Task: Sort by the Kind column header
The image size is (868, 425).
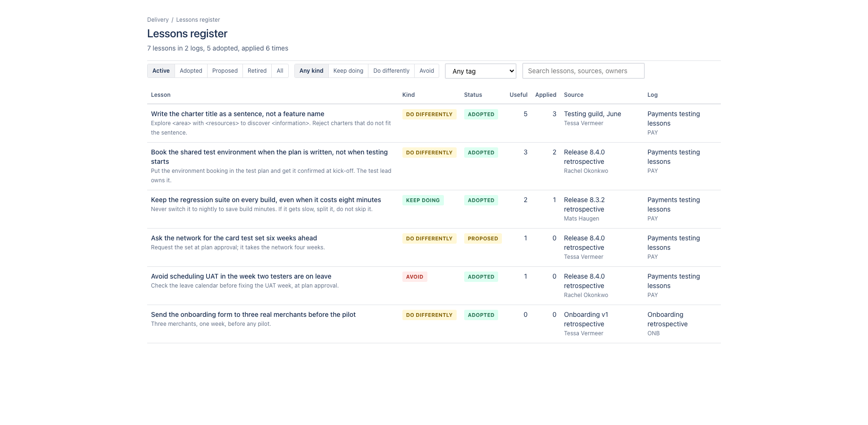Action: click(x=409, y=95)
